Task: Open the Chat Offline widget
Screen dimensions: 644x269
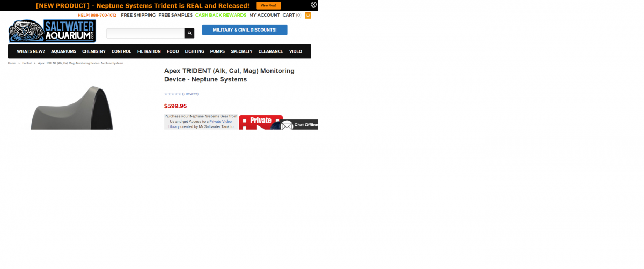Action: click(x=299, y=125)
